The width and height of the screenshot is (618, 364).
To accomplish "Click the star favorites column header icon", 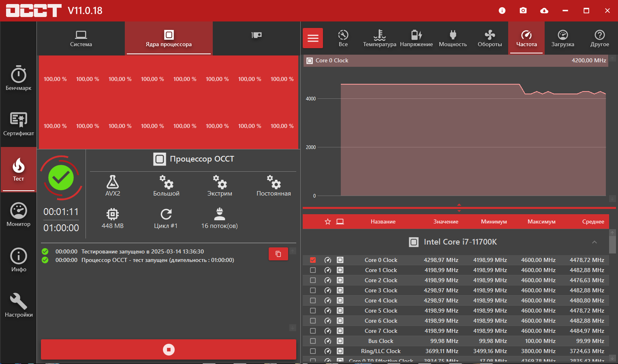I will tap(328, 221).
